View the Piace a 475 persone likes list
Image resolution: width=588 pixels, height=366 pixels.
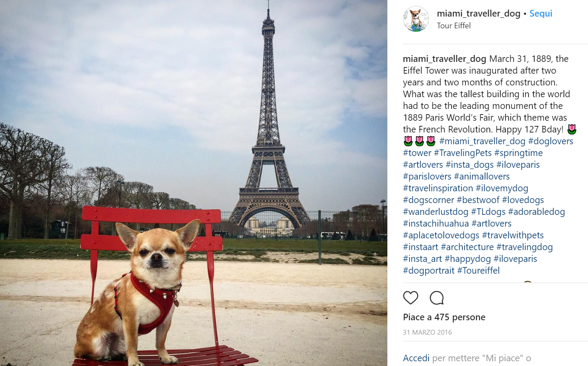click(x=444, y=317)
